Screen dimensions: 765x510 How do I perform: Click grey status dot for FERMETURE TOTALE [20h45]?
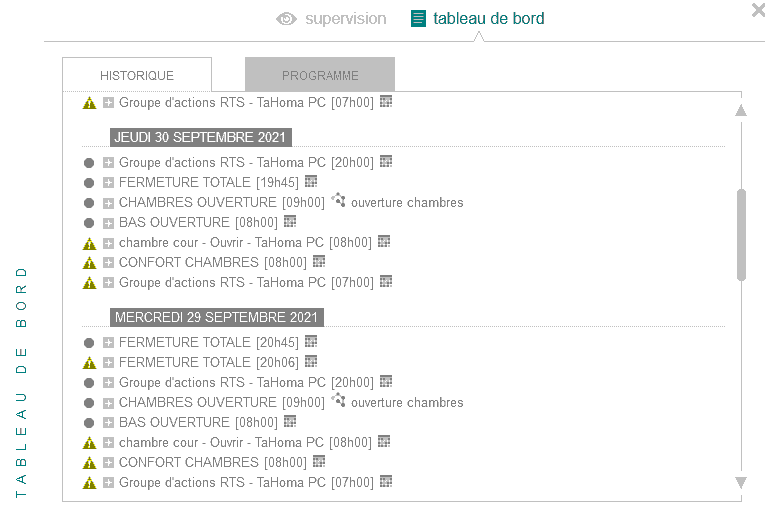(89, 343)
